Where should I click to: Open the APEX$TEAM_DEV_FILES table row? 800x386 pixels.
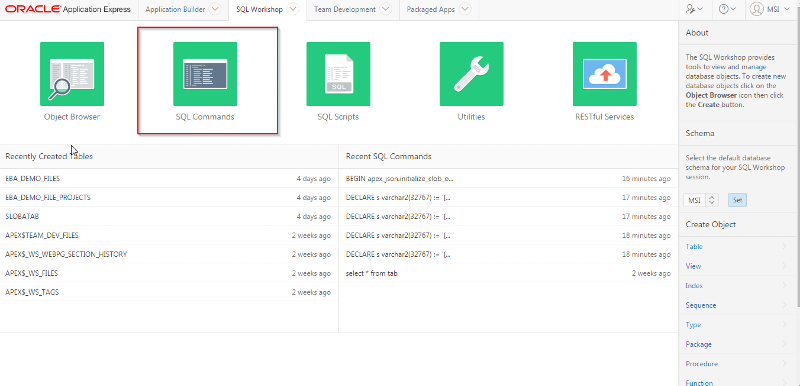pos(168,235)
